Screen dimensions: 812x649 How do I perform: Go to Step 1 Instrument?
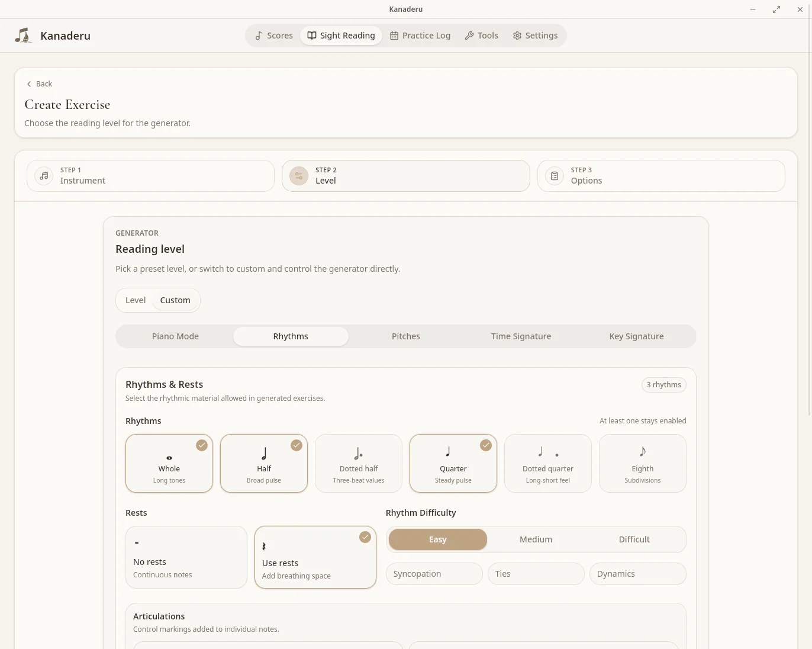coord(150,176)
